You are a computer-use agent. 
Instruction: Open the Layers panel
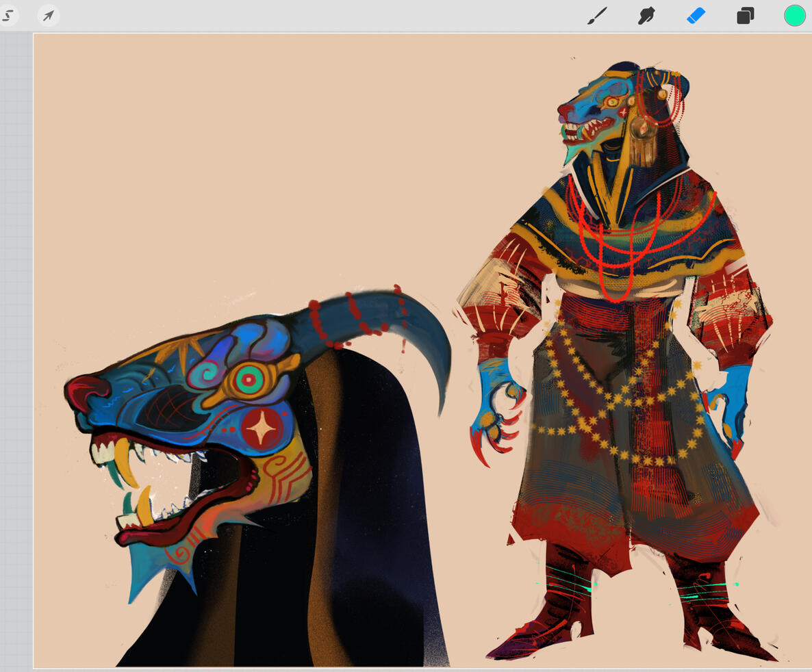[x=745, y=16]
